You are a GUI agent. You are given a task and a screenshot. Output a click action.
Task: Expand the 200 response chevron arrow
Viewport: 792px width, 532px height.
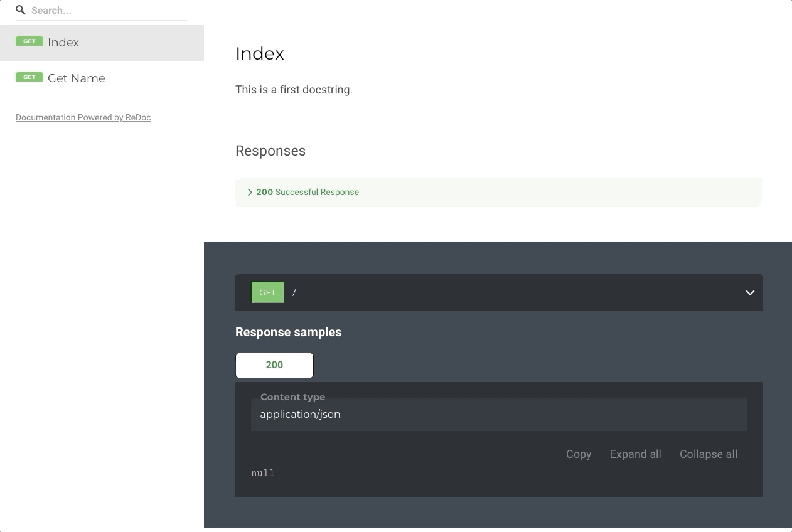coord(250,193)
